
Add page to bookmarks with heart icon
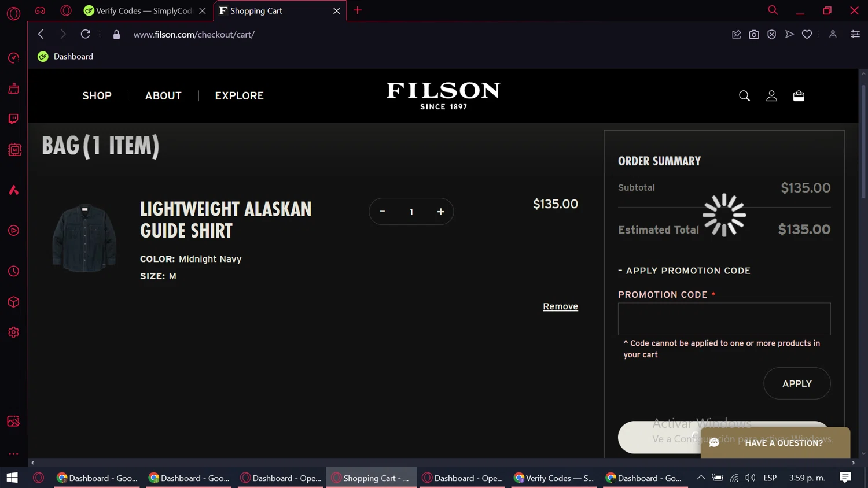click(807, 35)
